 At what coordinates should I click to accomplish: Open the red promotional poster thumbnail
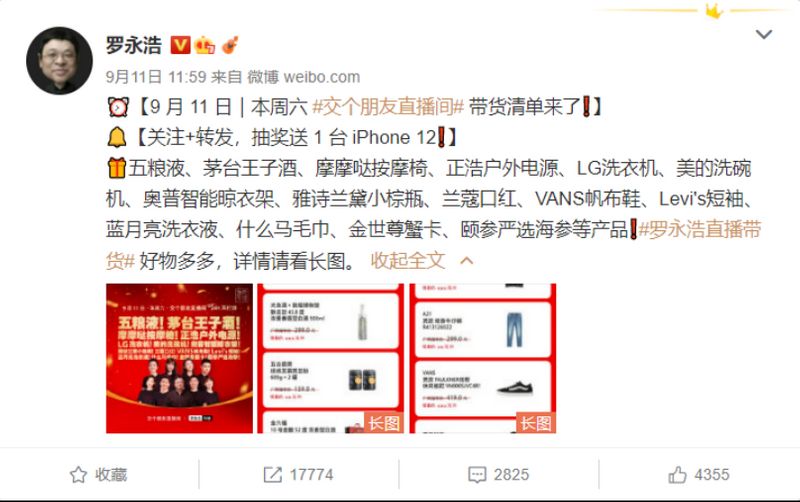(179, 358)
